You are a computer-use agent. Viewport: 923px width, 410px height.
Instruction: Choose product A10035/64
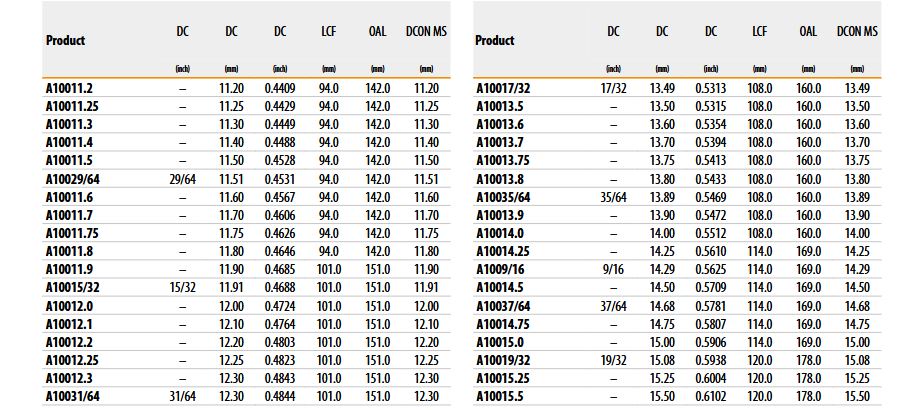[503, 198]
